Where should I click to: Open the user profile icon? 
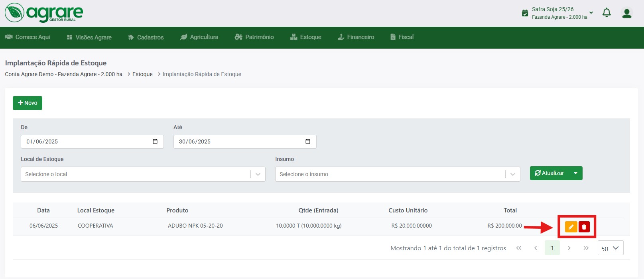point(627,13)
